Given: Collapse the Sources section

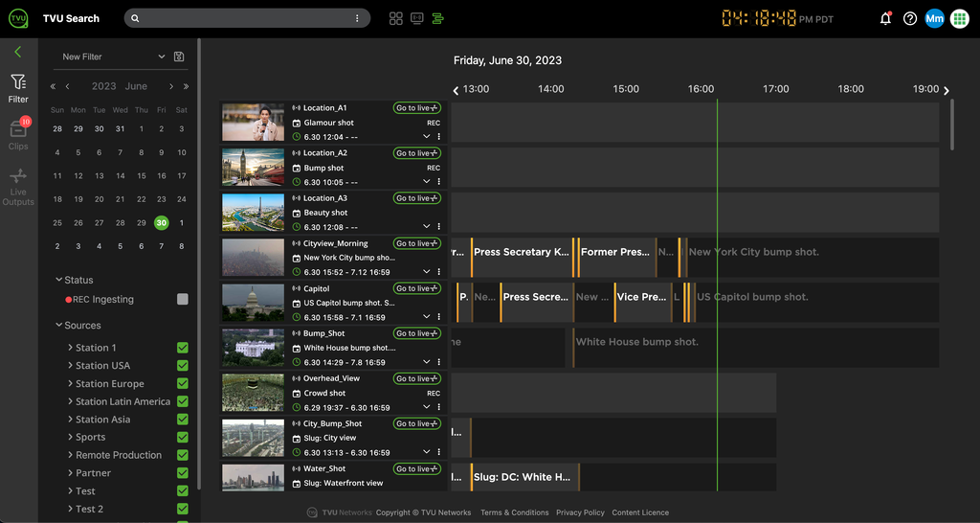Looking at the screenshot, I should pos(58,326).
